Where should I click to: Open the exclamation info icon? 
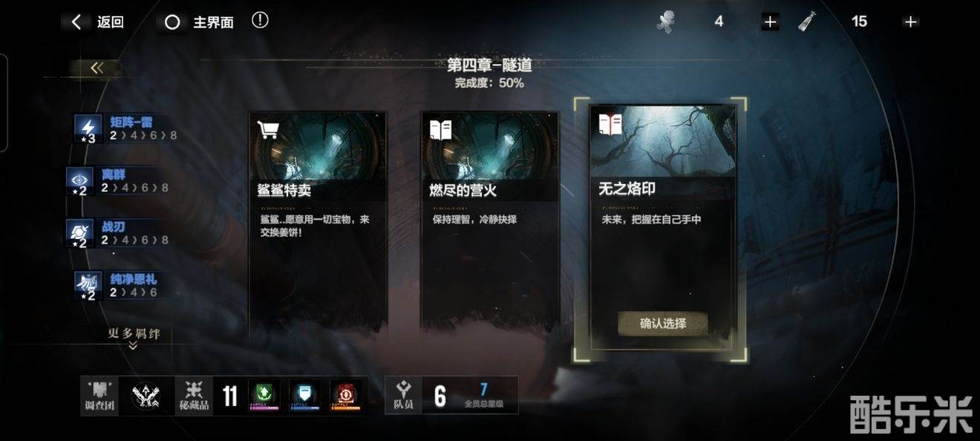(x=260, y=20)
